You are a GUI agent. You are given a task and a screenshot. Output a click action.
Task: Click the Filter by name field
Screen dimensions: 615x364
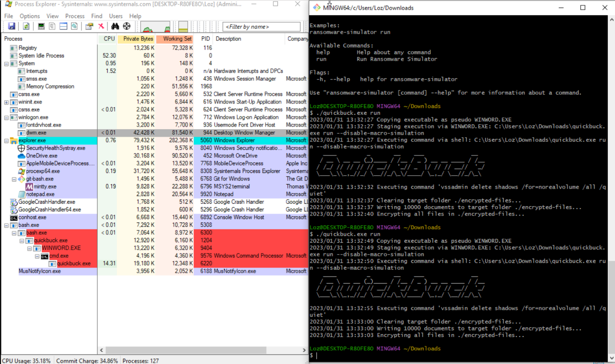pos(261,27)
